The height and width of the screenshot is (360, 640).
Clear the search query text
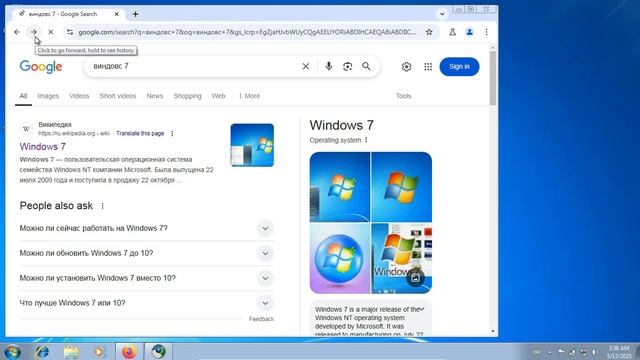306,66
